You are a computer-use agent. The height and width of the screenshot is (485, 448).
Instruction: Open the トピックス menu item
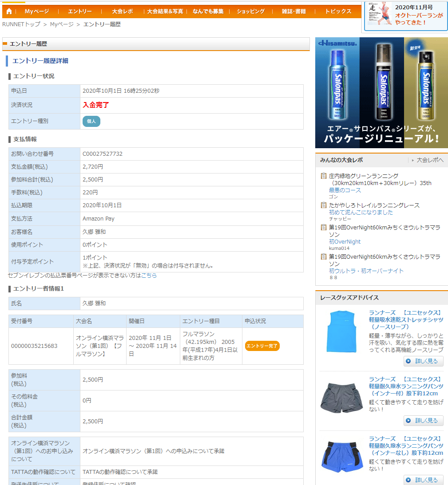[x=338, y=12]
